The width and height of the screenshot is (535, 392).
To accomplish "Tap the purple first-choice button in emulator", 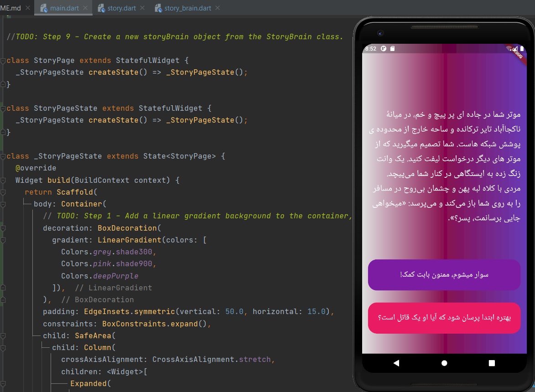I will pos(444,275).
